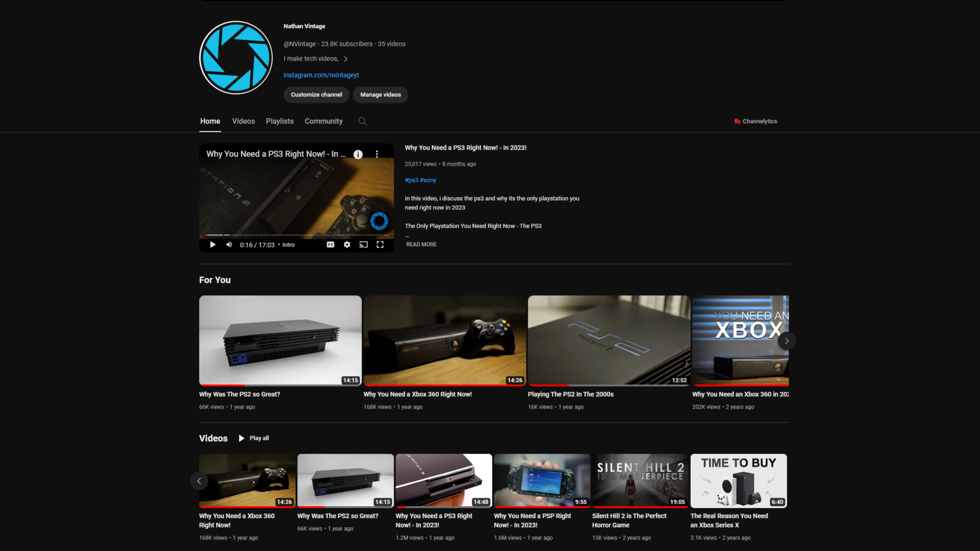
Task: Open the featured player three-dot menu
Action: click(377, 154)
